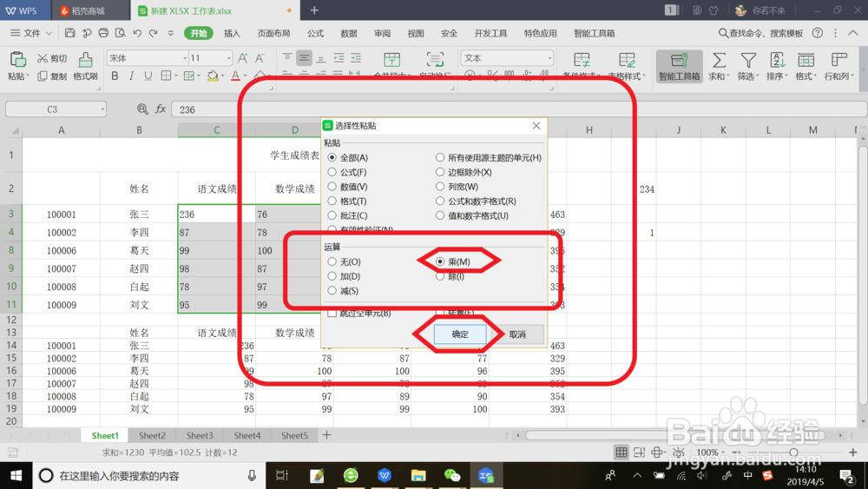Open a new document tab with plus
Image resolution: width=868 pixels, height=489 pixels.
pos(314,10)
